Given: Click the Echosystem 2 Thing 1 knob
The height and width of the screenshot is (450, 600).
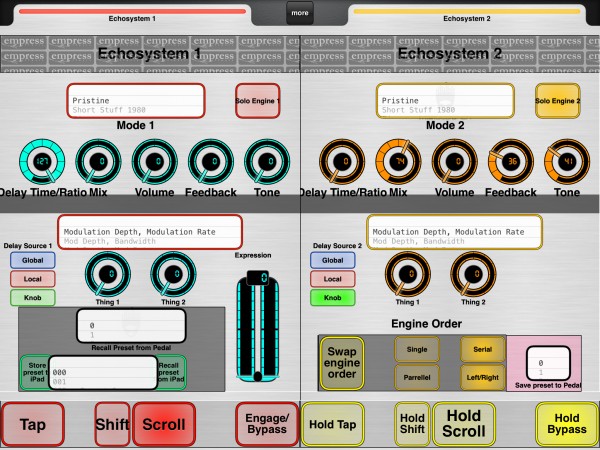Looking at the screenshot, I should (x=408, y=274).
